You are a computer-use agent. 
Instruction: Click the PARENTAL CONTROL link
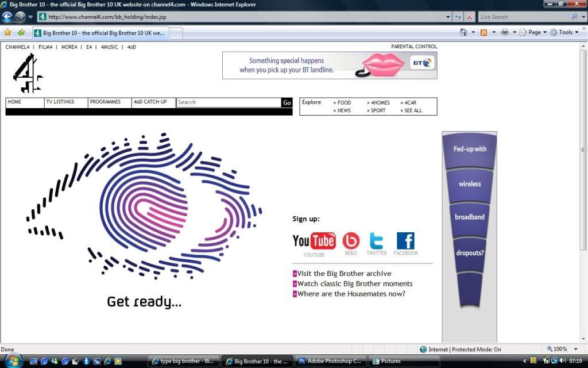point(414,47)
